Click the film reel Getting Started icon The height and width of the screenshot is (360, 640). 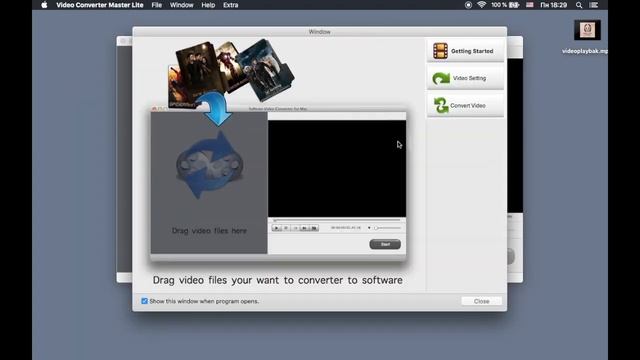pos(440,51)
